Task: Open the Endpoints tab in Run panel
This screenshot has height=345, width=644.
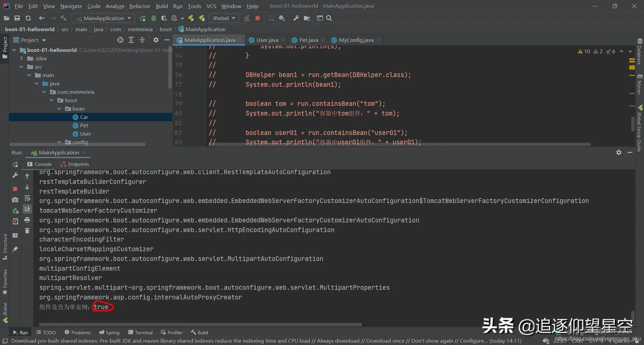Action: pos(75,164)
